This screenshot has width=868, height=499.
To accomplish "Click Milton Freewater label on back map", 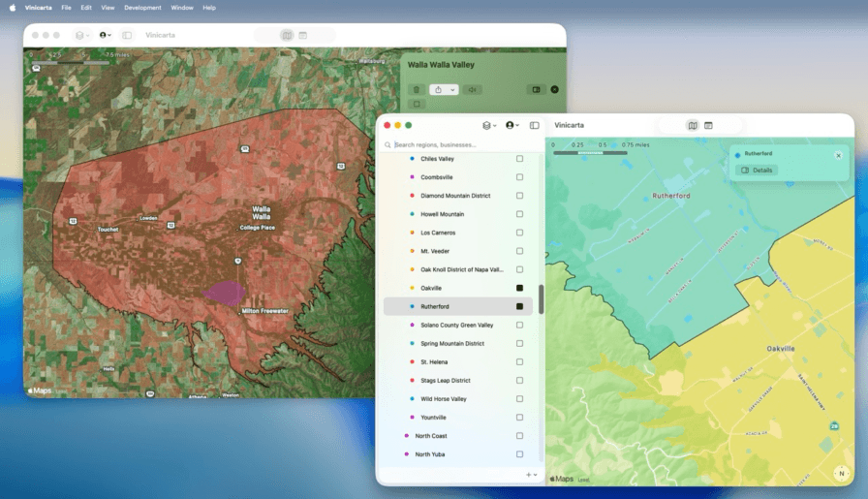I will tap(265, 311).
